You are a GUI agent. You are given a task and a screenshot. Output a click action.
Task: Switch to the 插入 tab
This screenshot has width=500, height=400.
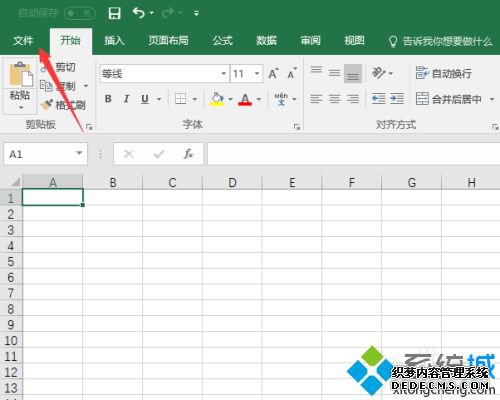coord(114,41)
